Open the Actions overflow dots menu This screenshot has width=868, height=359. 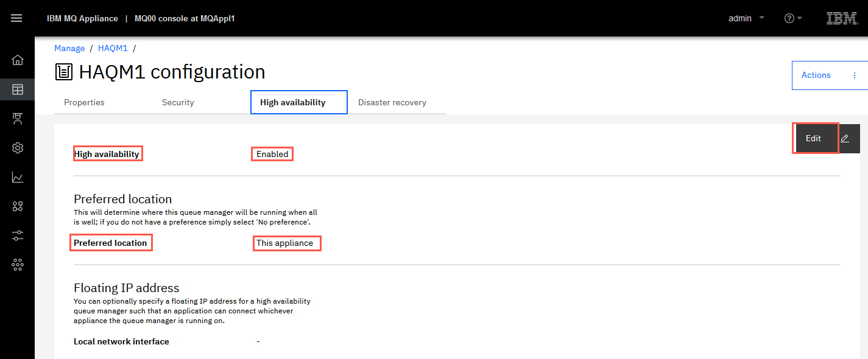tap(855, 75)
